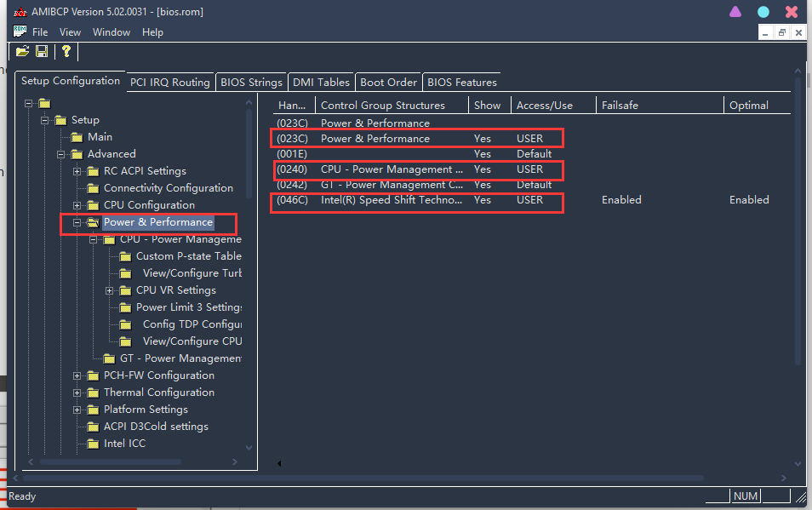Screen dimensions: 812x510
Task: Restore the inner bios.rom document window
Action: [782, 32]
